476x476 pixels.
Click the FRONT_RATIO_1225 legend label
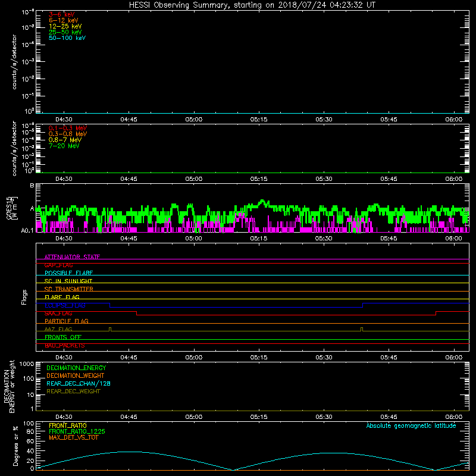[77, 431]
